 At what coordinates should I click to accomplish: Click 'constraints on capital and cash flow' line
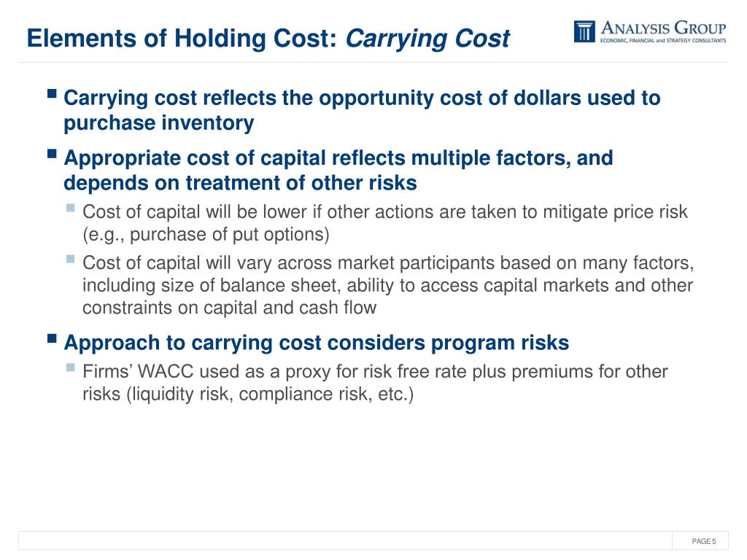tap(229, 308)
